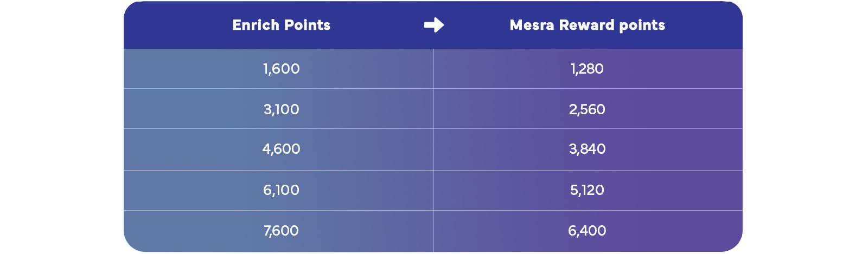The height and width of the screenshot is (254, 868).
Task: Click the Enrich Points column header
Action: [x=281, y=25]
